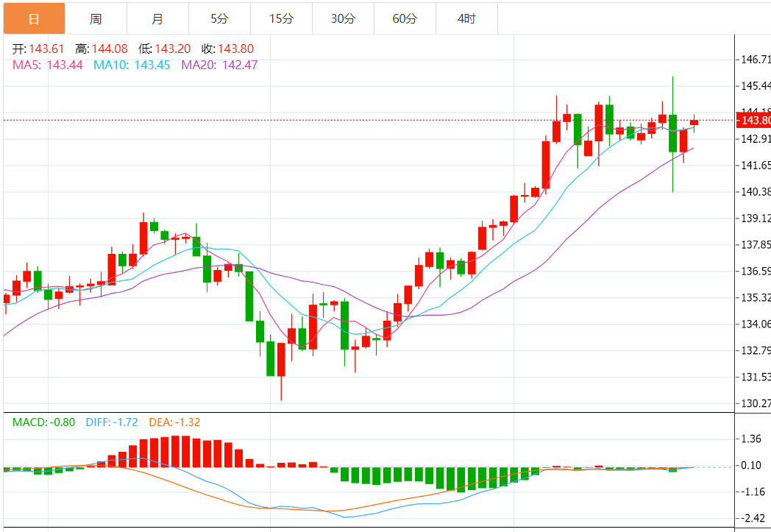Click the 135.32 price axis label
This screenshot has height=532, width=771.
coord(756,297)
